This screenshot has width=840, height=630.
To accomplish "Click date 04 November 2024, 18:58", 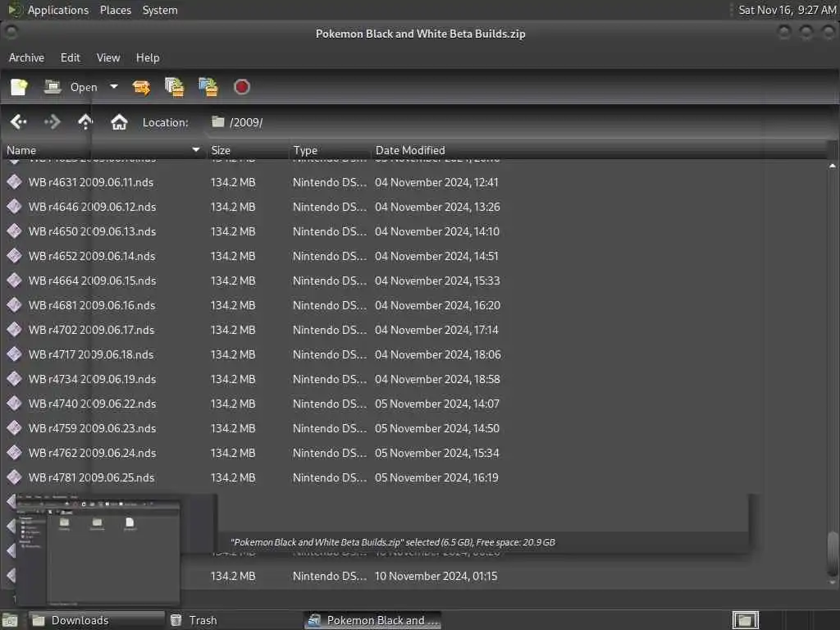I will [x=437, y=379].
